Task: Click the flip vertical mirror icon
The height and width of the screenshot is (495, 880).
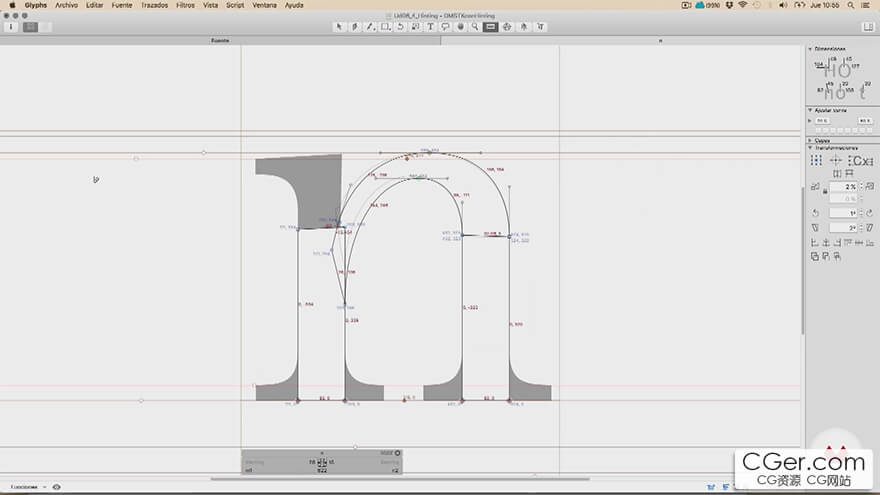Action: [x=849, y=173]
